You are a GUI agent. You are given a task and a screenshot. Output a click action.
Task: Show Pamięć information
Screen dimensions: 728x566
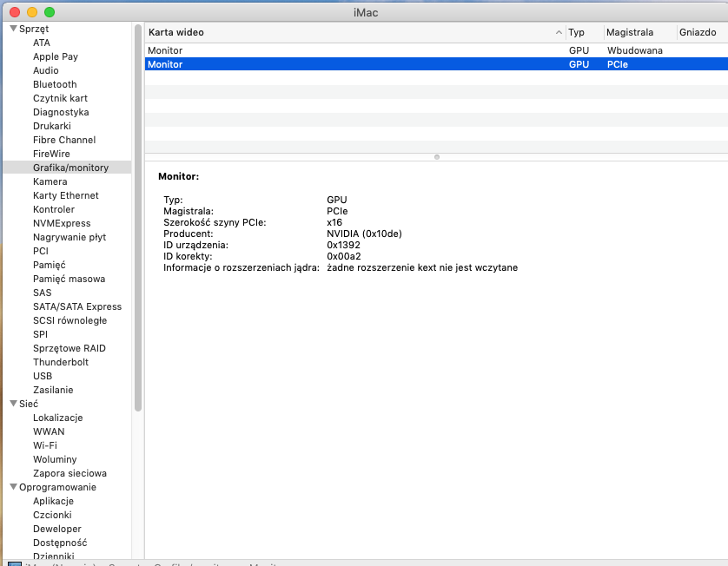click(50, 265)
